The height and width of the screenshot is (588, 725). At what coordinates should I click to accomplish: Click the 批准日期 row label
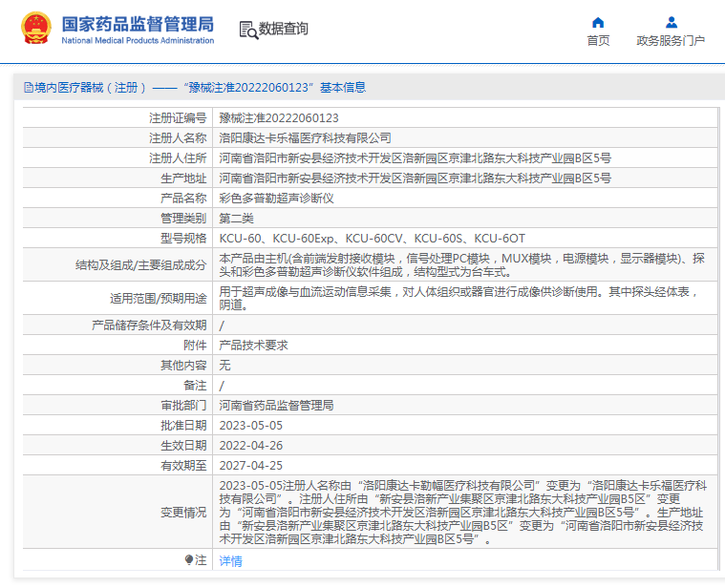[183, 426]
